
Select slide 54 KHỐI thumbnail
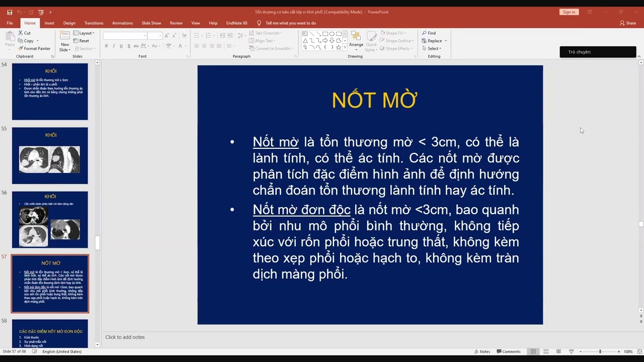click(x=50, y=92)
